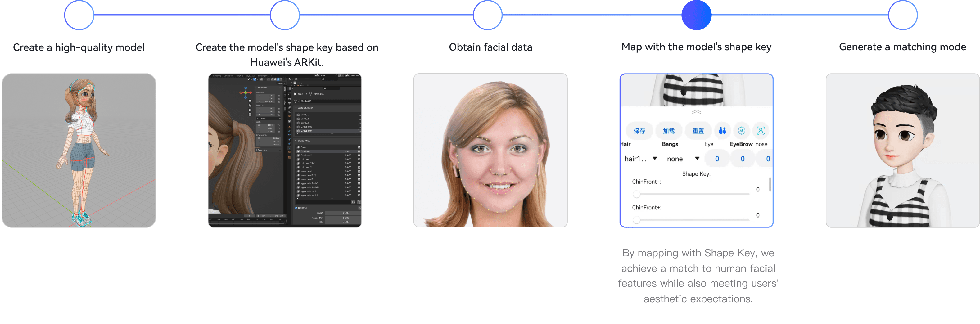Click the shape key Value field

pyautogui.click(x=342, y=213)
